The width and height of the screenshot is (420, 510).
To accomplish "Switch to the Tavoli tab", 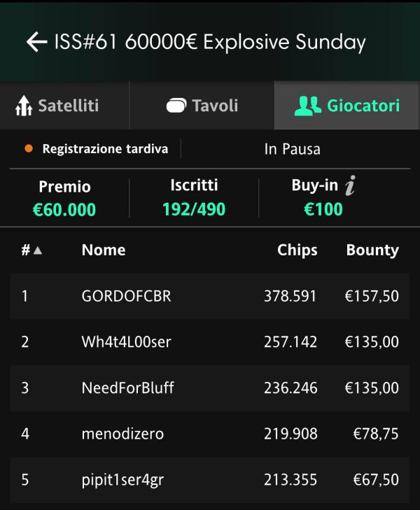I will click(202, 106).
